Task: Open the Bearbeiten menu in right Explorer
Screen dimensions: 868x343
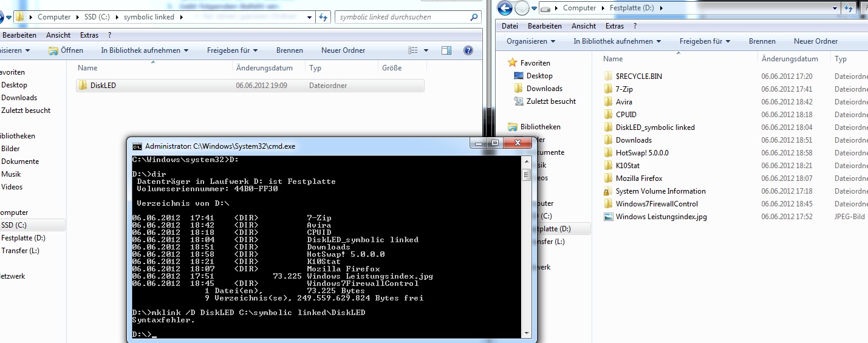Action: (545, 26)
